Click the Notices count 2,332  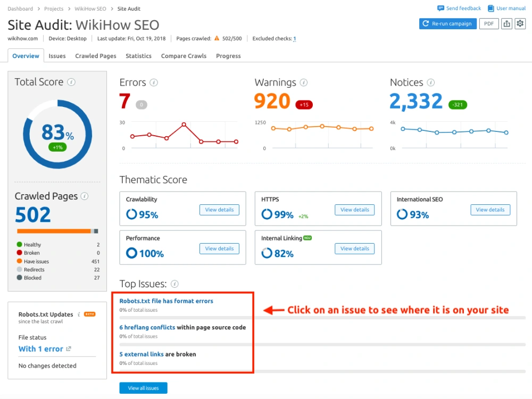(416, 101)
